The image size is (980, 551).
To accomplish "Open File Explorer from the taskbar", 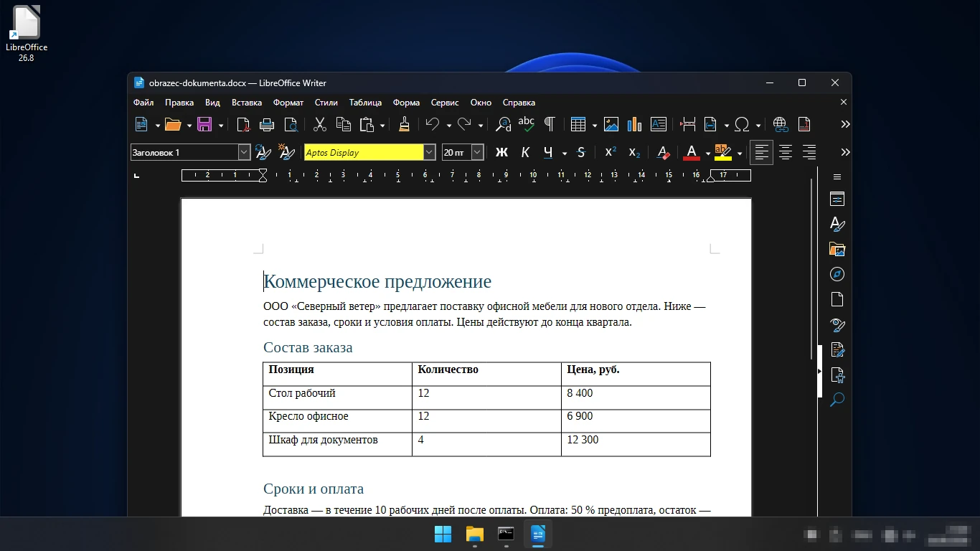I will point(475,534).
